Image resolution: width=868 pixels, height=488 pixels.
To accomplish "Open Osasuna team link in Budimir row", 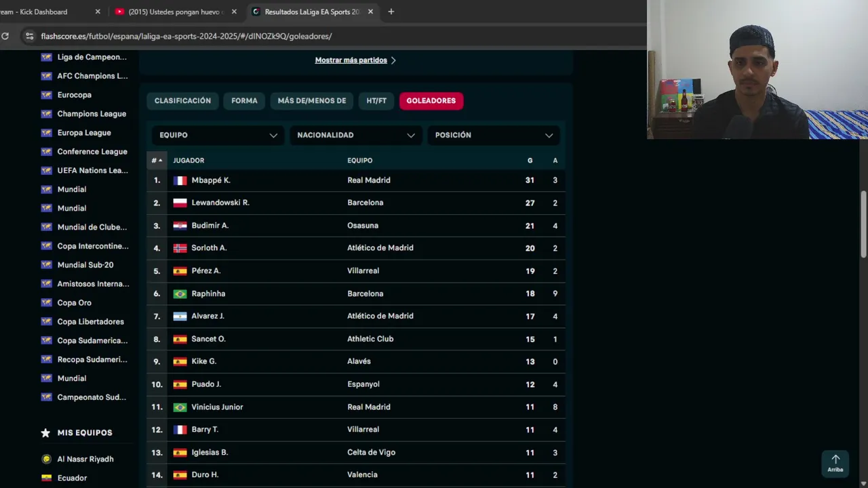I will click(363, 226).
